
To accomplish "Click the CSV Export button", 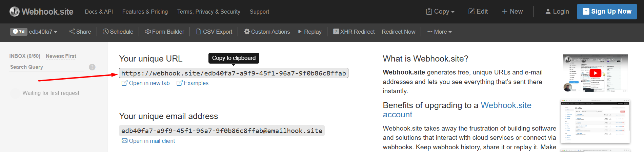I will tap(214, 32).
